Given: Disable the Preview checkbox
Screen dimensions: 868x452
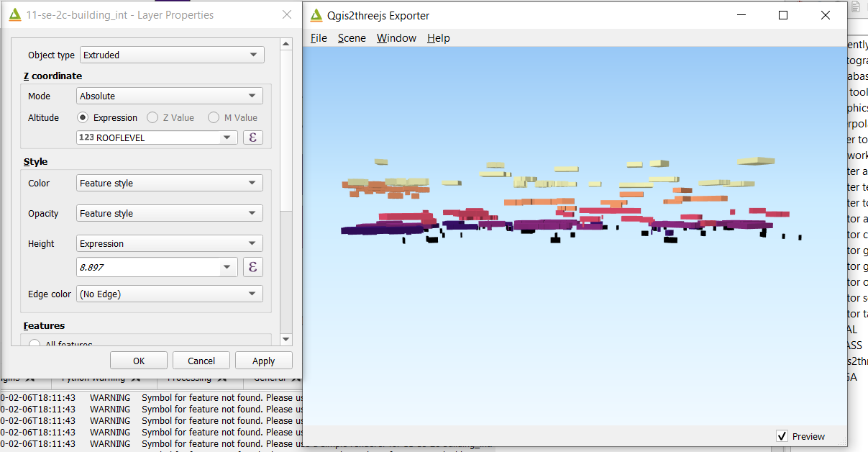Looking at the screenshot, I should 782,435.
